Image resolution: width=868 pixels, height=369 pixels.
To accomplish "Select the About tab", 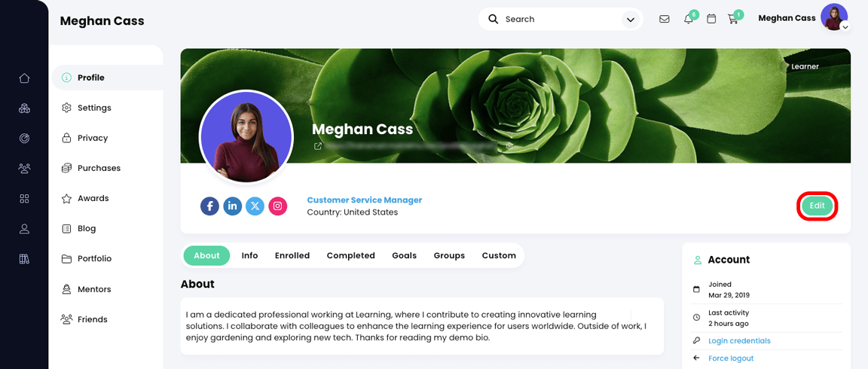I will pyautogui.click(x=206, y=255).
